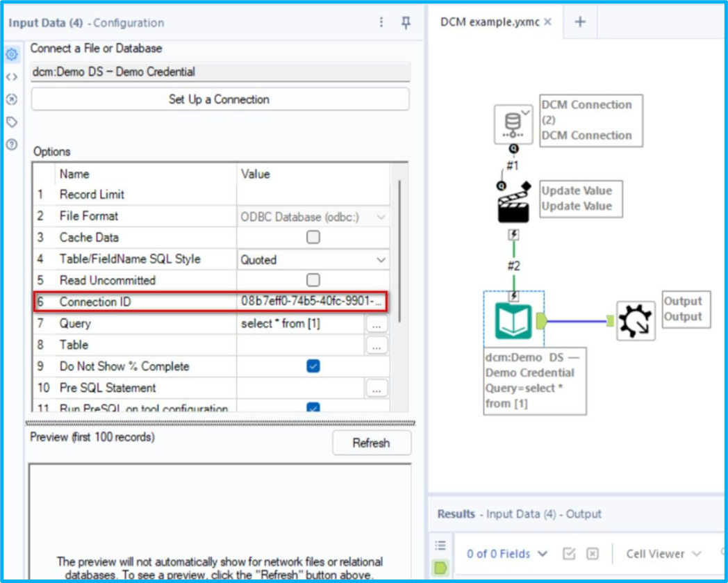The image size is (728, 583).
Task: Open Help via the question mark icon
Action: point(11,142)
